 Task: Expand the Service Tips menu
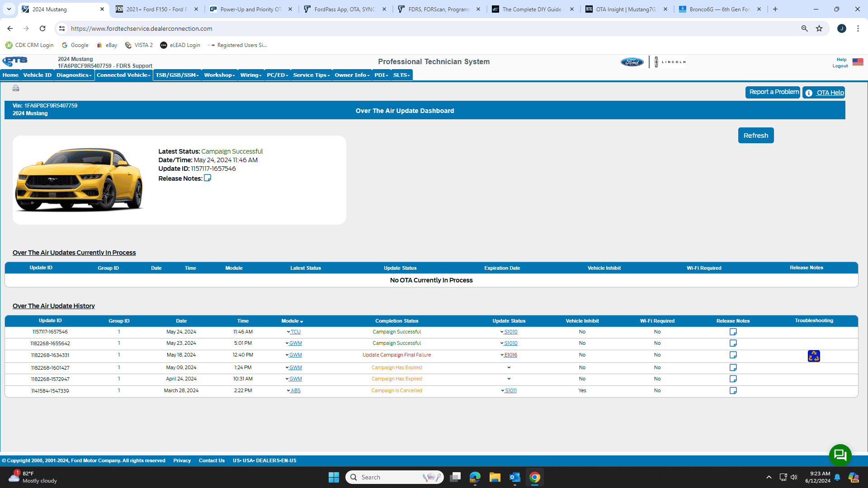coord(311,75)
